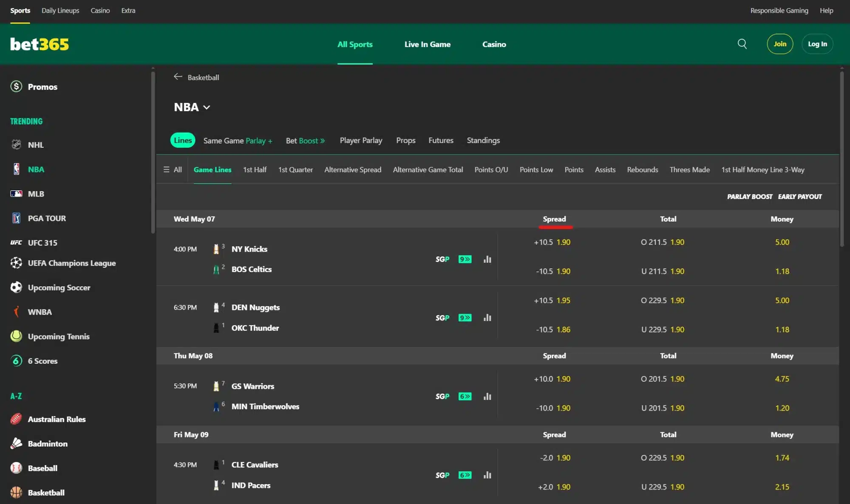Image resolution: width=850 pixels, height=504 pixels.
Task: Open the Same Game Parlay + tab
Action: click(x=238, y=141)
